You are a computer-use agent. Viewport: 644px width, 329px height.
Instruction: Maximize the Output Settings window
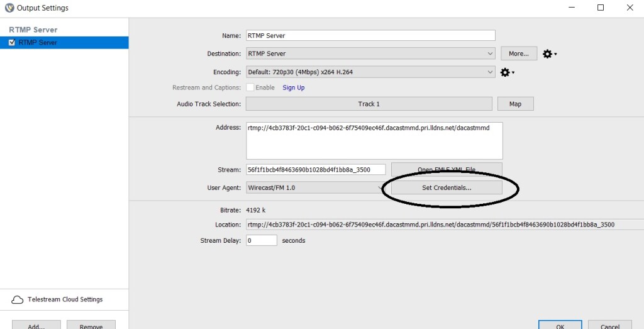tap(601, 8)
